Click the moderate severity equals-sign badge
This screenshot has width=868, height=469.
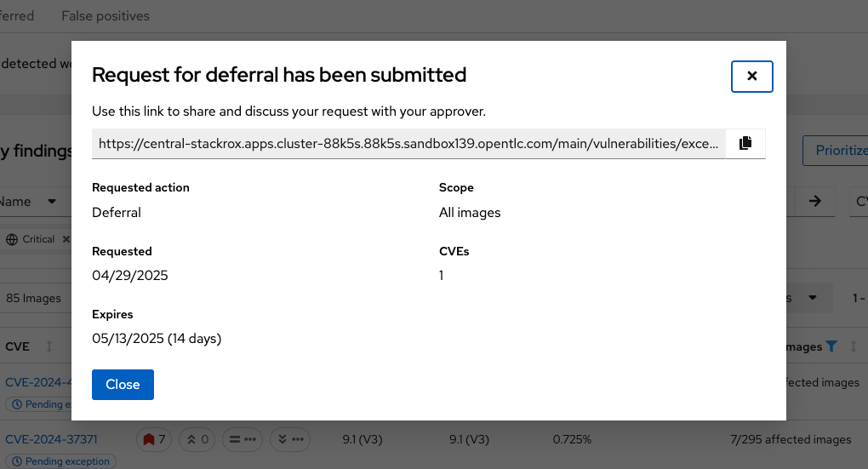tap(243, 440)
